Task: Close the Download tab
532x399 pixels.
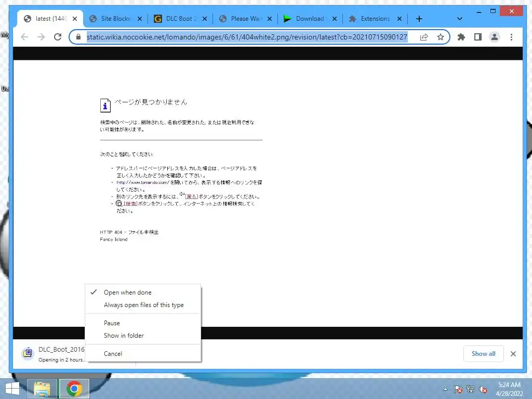Action: coord(334,19)
